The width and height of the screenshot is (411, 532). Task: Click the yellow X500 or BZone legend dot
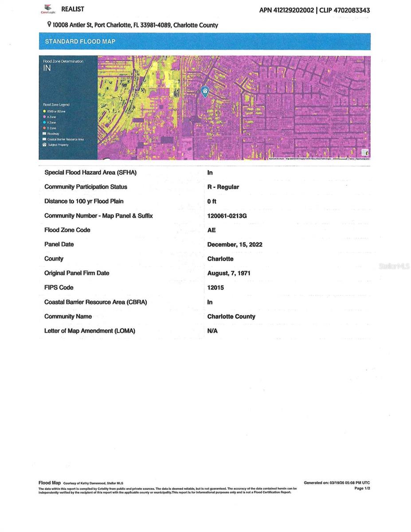(x=44, y=111)
